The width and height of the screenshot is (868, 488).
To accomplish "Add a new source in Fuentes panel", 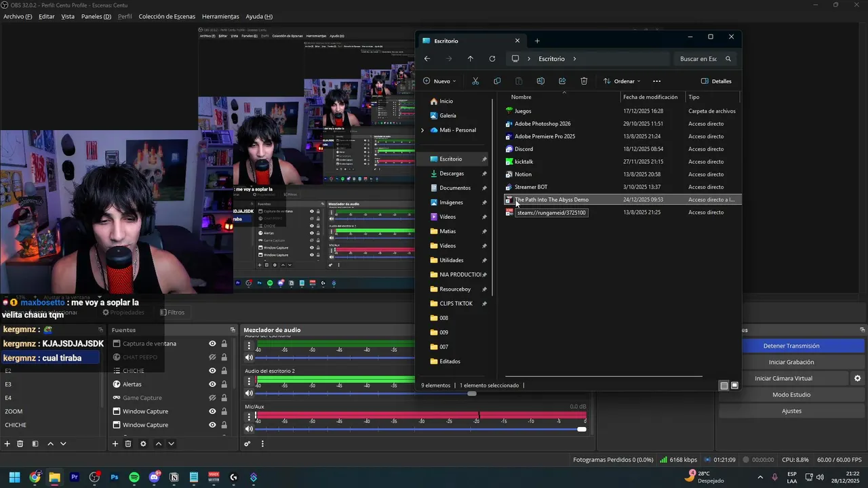I will (115, 444).
